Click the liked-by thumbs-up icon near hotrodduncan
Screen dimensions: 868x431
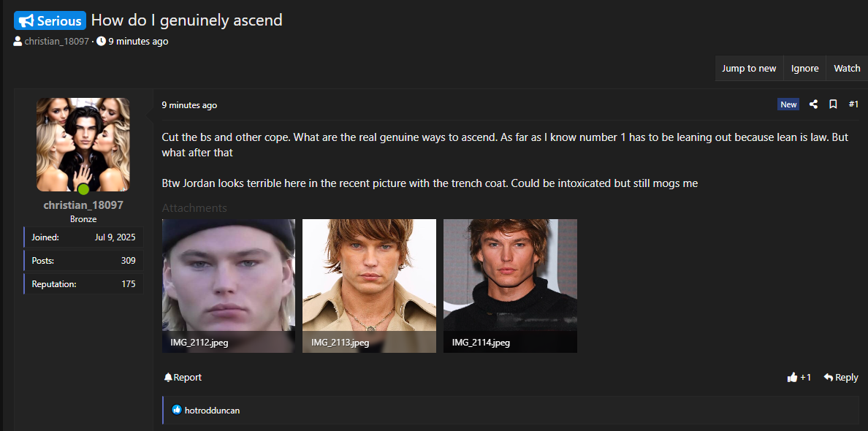(177, 410)
